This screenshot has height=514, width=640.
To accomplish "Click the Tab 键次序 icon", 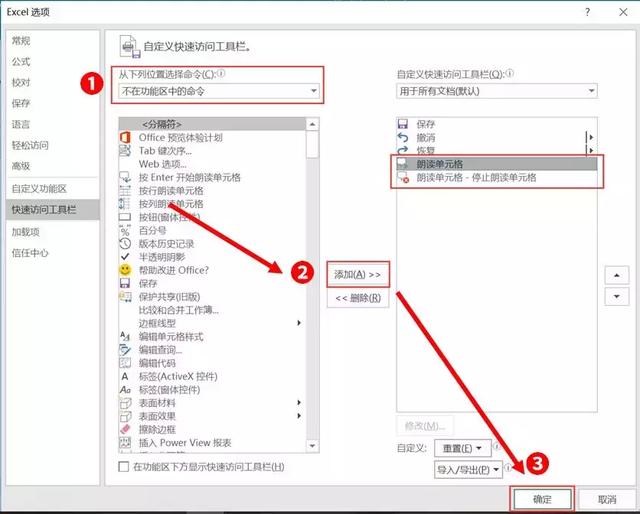I will coord(125,151).
